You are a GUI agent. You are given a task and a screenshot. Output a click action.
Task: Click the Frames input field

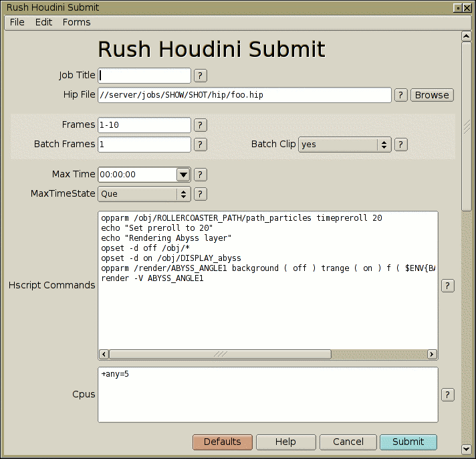tap(144, 125)
